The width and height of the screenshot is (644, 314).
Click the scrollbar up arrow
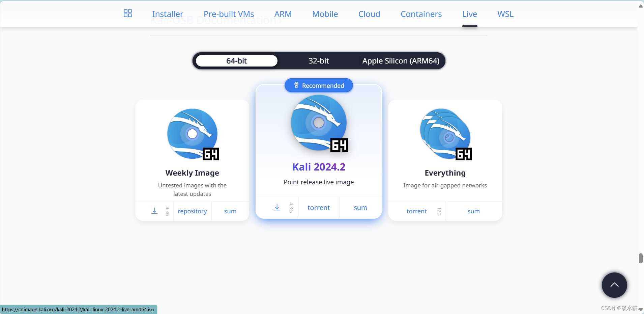(641, 6)
